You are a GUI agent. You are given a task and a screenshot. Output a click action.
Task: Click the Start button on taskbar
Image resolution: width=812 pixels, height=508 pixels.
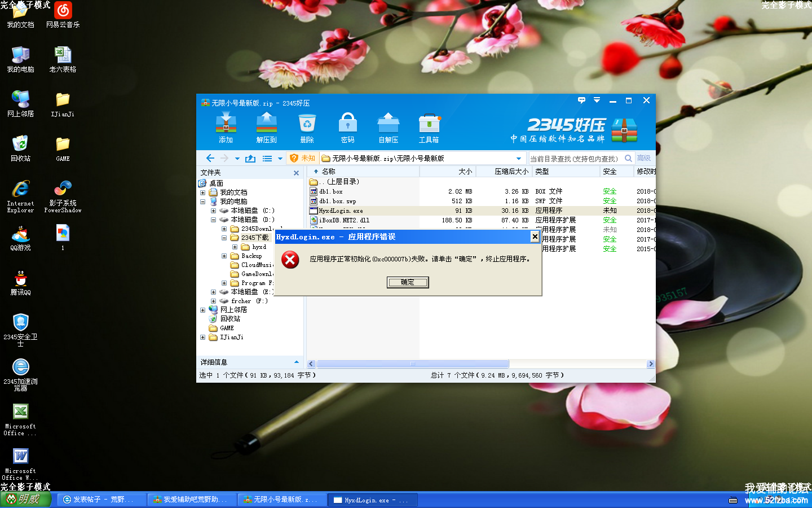[x=26, y=499]
